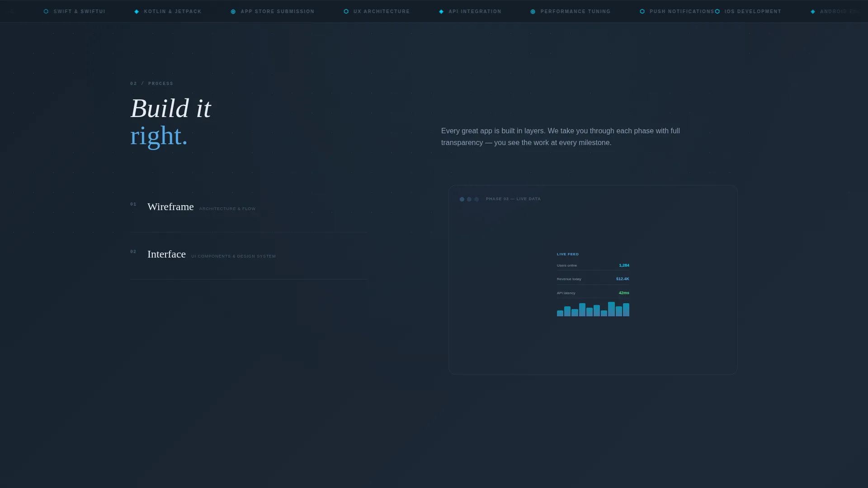Click the Build it right heading
The height and width of the screenshot is (488, 868).
(x=171, y=122)
